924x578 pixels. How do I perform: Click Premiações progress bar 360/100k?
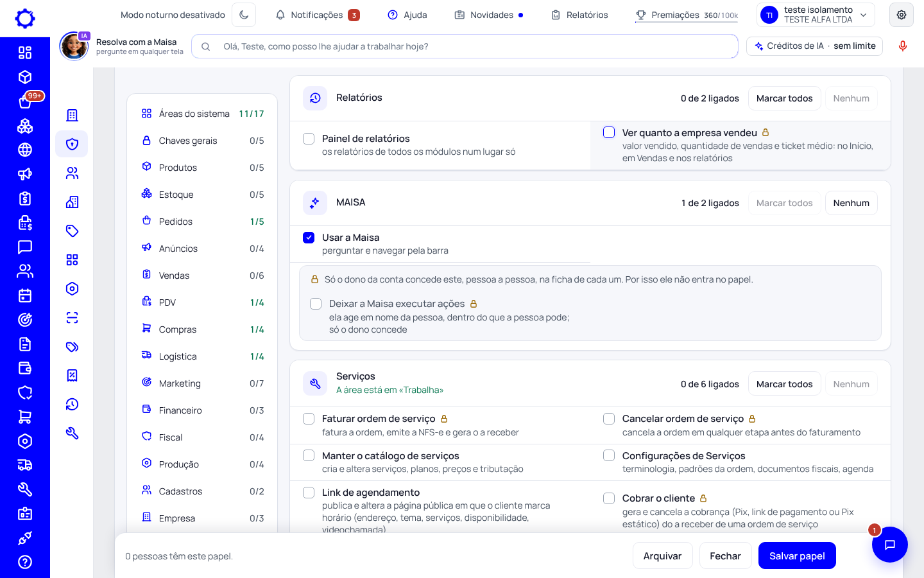(x=687, y=15)
